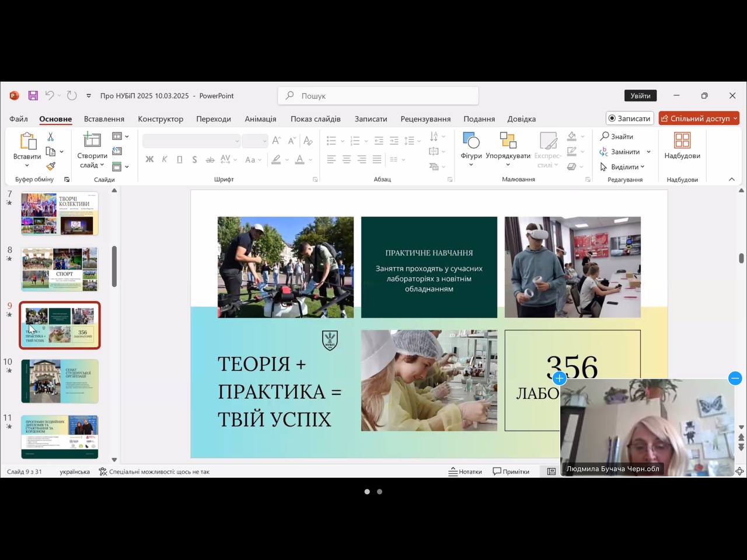Toggle the Примітки comments pane
Viewport: 747px width, 560px height.
(x=511, y=471)
